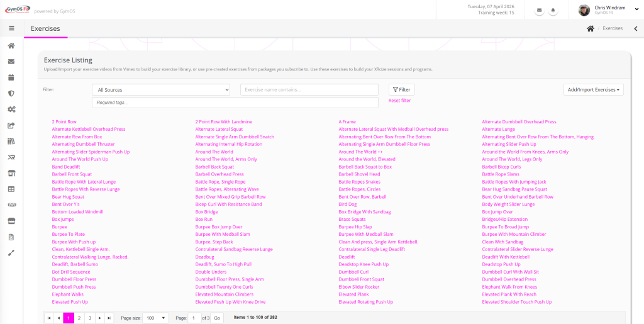Click the Exercise name contains input field
This screenshot has width=644, height=324.
click(309, 90)
